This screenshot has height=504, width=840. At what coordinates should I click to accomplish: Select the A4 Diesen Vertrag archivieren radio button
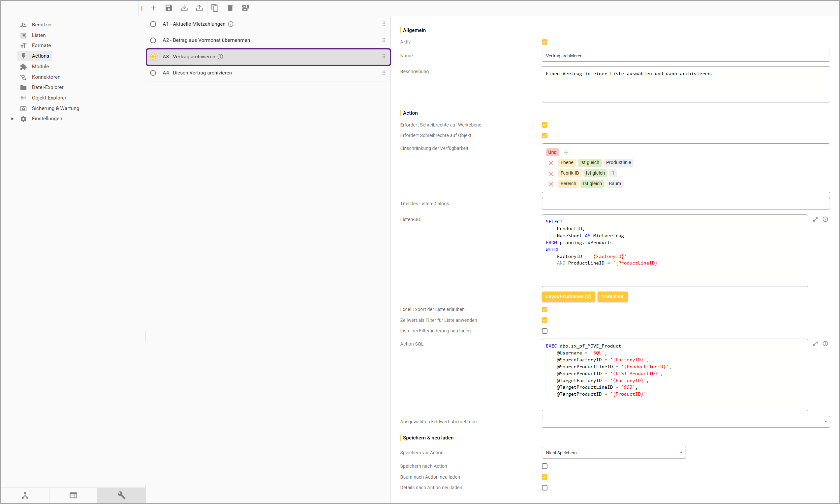(x=153, y=73)
